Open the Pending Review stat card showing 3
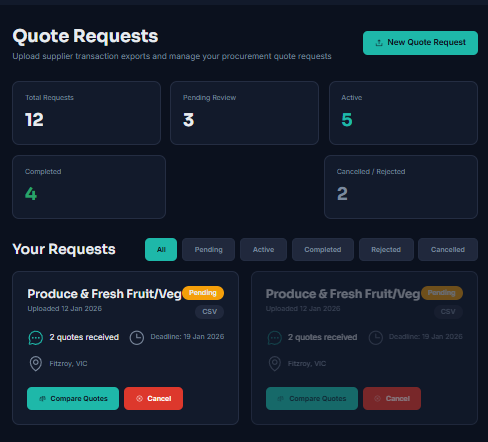The image size is (488, 442). (x=244, y=113)
